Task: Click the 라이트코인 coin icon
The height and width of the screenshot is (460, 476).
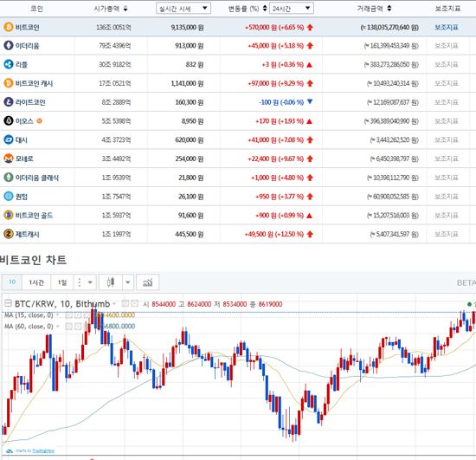Action: pos(9,101)
